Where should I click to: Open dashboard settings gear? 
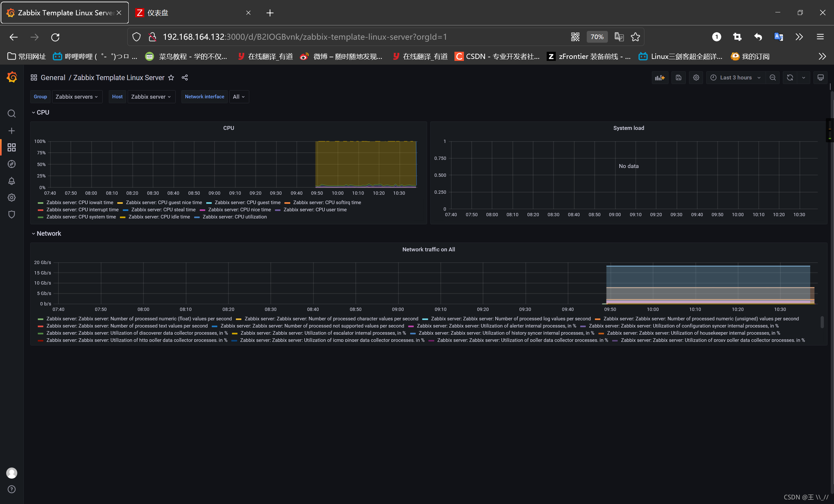(696, 77)
